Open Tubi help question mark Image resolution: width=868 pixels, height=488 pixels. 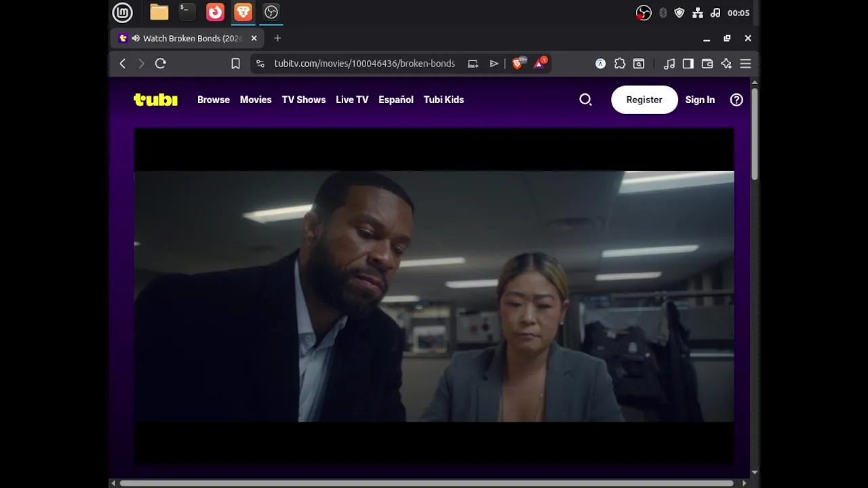736,100
